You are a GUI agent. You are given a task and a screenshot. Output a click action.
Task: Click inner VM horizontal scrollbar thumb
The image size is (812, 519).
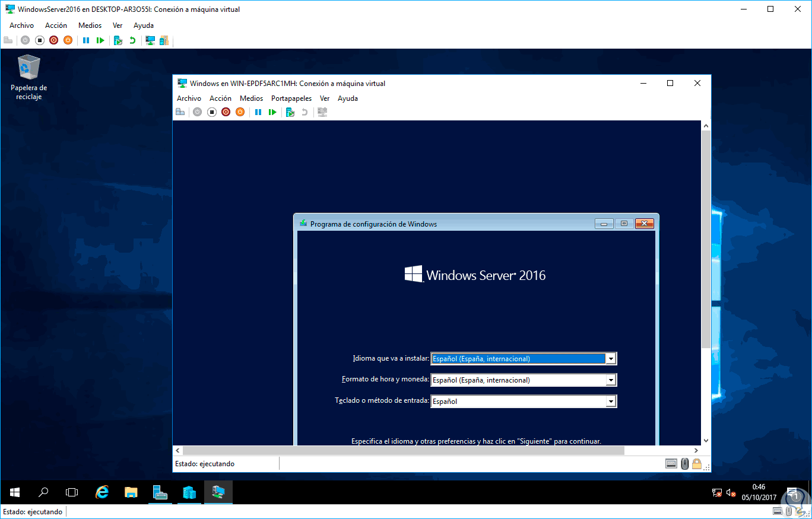(404, 451)
